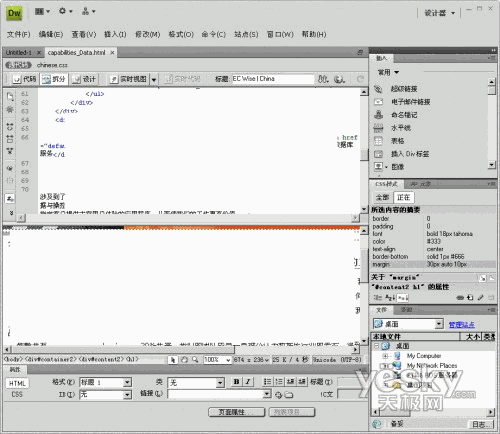The image size is (500, 434).
Task: Select the Zoom magnifier tool in status bar
Action: click(195, 360)
